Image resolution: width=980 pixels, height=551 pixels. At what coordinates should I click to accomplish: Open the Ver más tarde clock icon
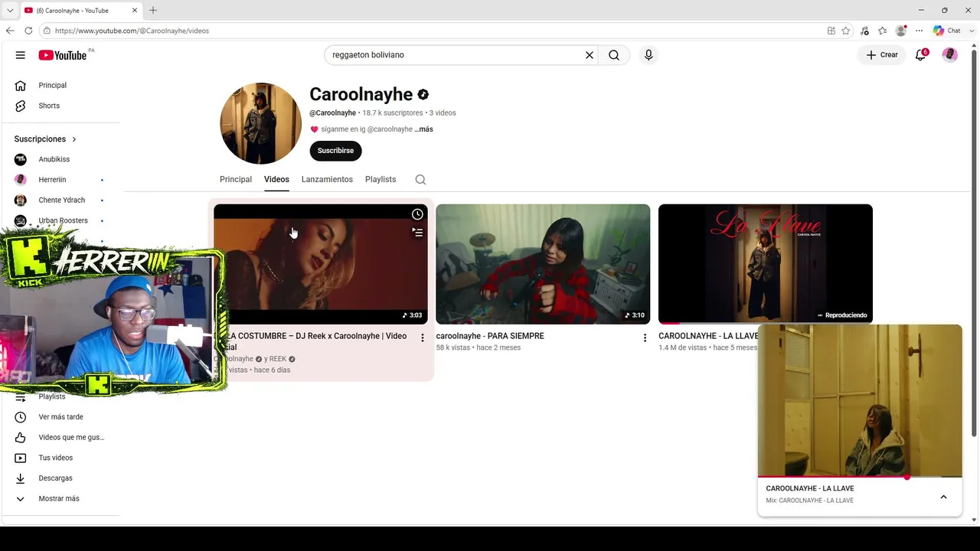click(x=21, y=417)
